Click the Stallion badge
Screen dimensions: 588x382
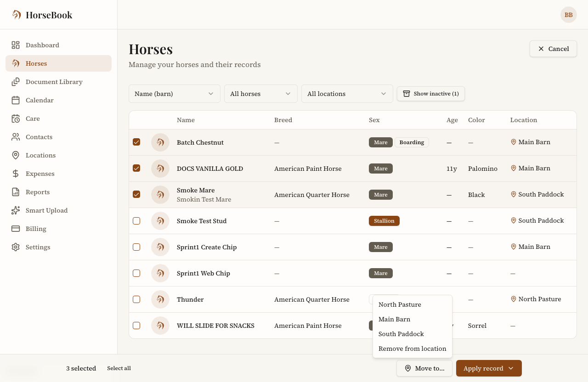384,221
